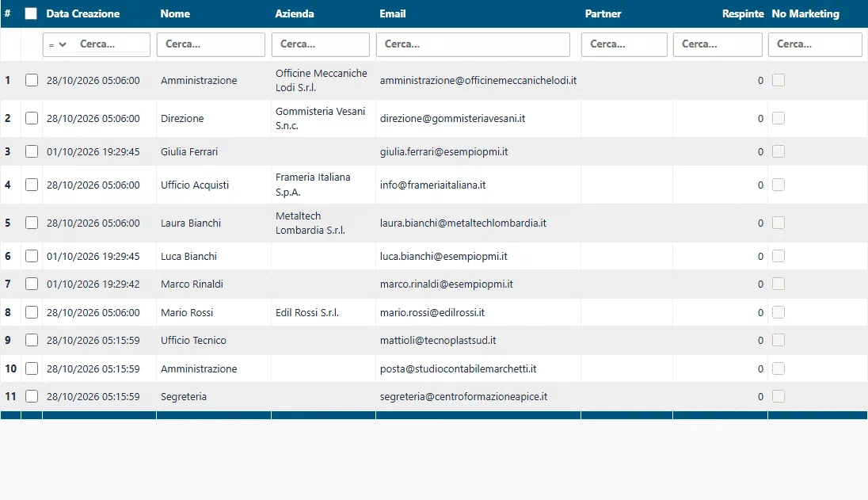Click the email direzione@gommisteriavesani.it
The height and width of the screenshot is (500, 868).
452,119
